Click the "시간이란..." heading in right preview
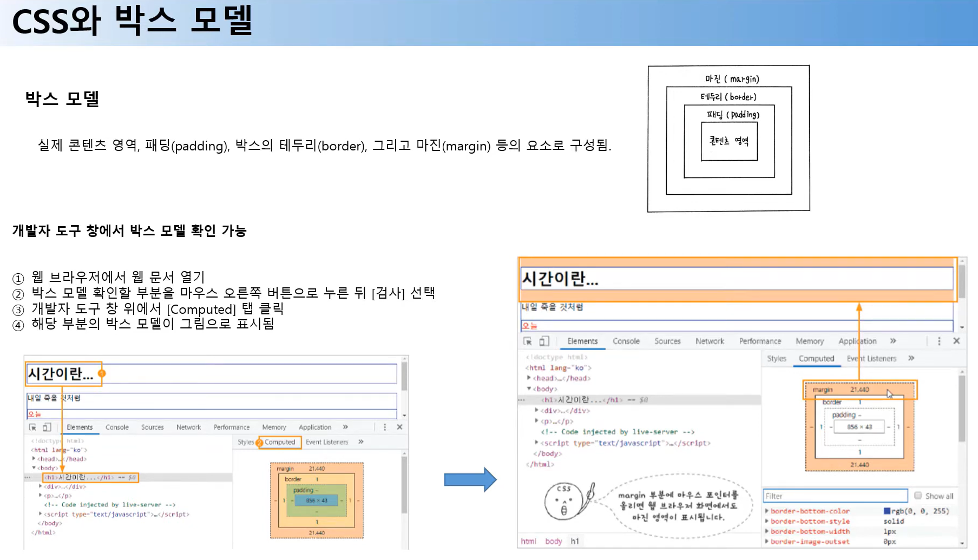This screenshot has width=978, height=560. tap(559, 279)
